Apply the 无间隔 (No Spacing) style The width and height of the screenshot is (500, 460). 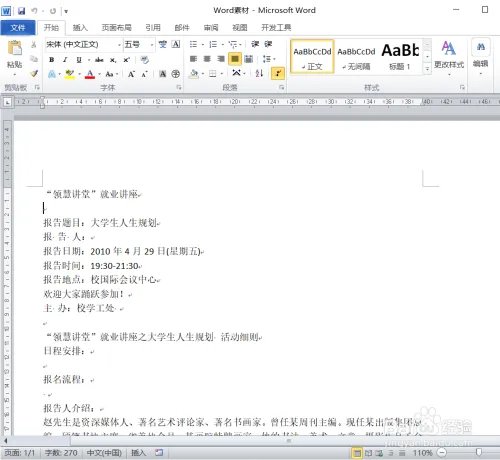pos(356,56)
